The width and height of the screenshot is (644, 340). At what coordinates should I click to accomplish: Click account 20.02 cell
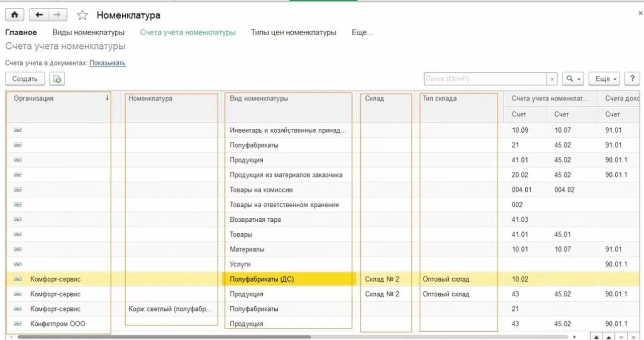coord(520,175)
